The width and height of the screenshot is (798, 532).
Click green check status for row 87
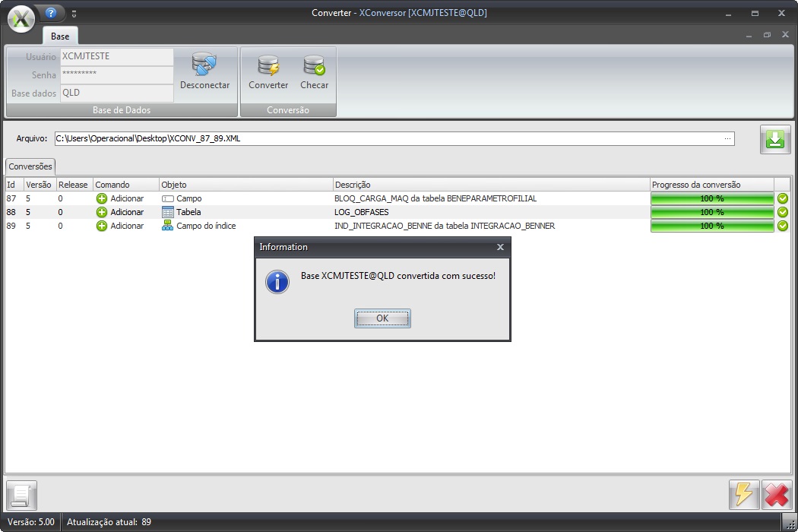(x=783, y=198)
